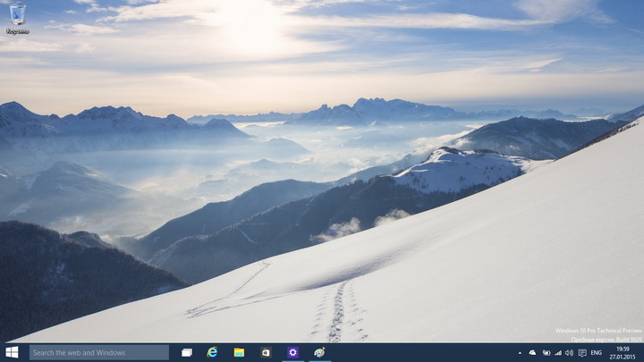Open the purple Settings gear app
This screenshot has width=644, height=362.
[292, 352]
